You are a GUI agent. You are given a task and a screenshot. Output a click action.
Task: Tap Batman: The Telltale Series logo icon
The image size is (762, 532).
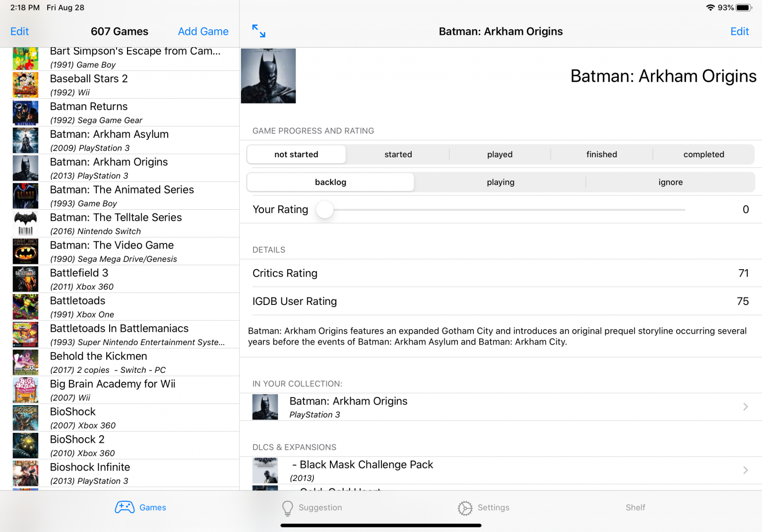point(25,224)
